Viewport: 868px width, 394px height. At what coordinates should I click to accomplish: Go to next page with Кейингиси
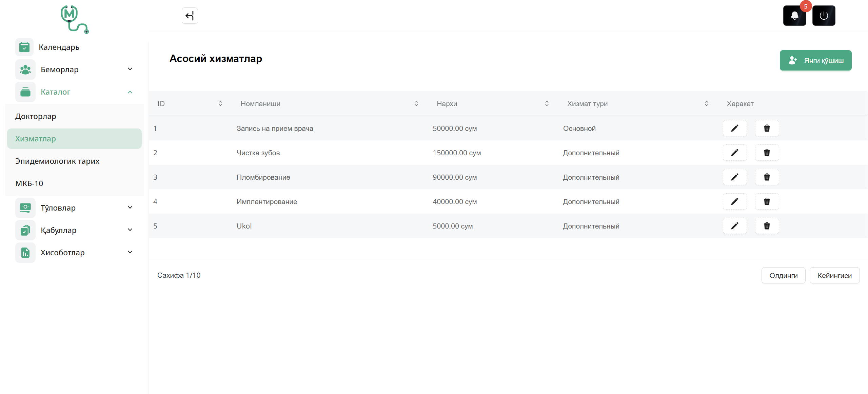pos(834,275)
